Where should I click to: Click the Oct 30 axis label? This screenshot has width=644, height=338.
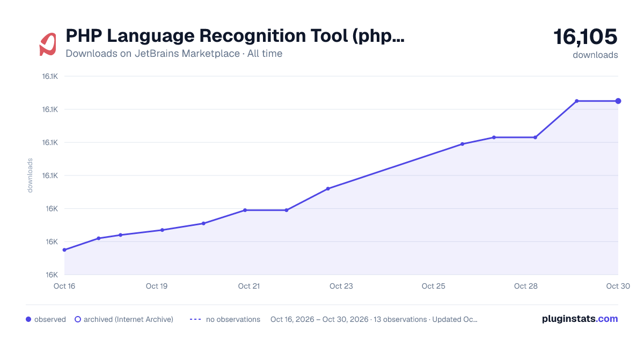(617, 286)
